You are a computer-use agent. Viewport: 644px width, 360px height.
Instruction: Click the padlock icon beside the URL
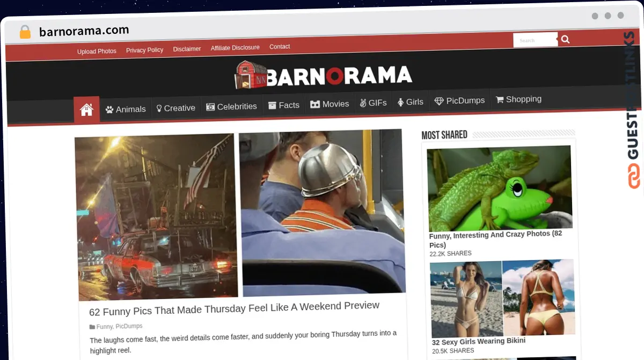point(25,32)
